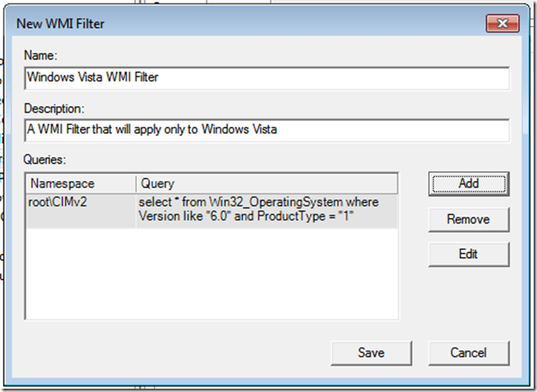This screenshot has height=392, width=537.
Task: Click the Remove button
Action: tap(468, 219)
